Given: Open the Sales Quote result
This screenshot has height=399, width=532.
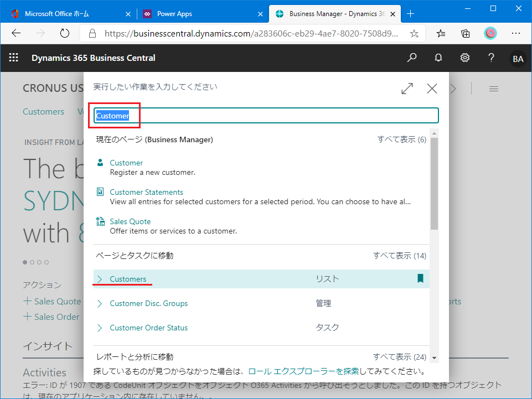Looking at the screenshot, I should point(130,221).
